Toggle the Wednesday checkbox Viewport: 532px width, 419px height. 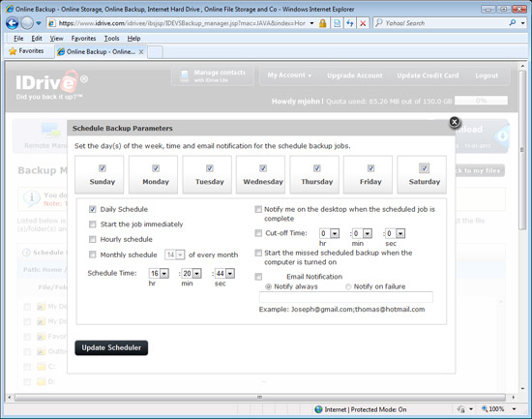tap(263, 168)
